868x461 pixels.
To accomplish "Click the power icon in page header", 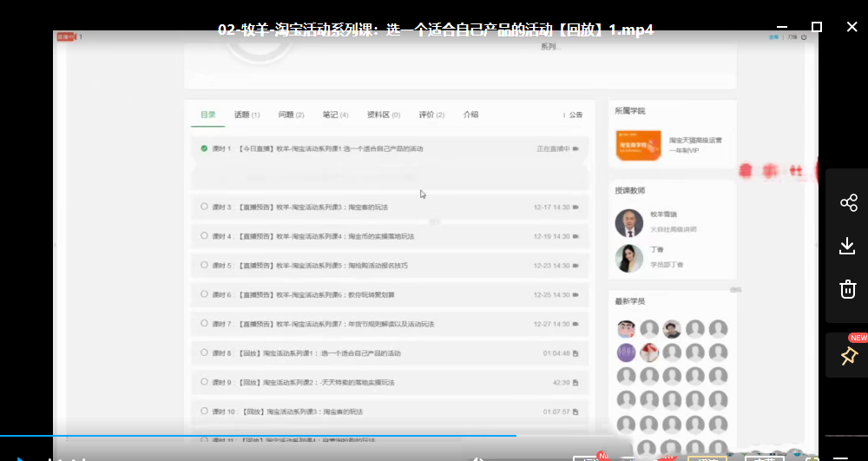I will tap(804, 37).
